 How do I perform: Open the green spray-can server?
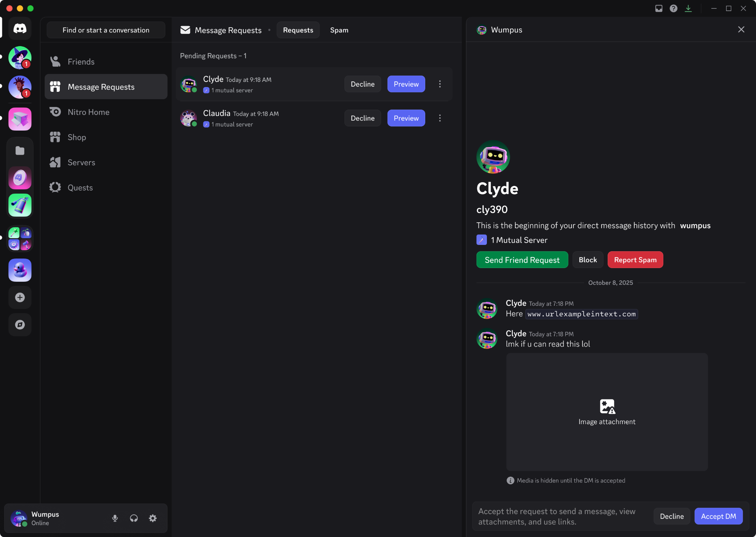pyautogui.click(x=20, y=205)
